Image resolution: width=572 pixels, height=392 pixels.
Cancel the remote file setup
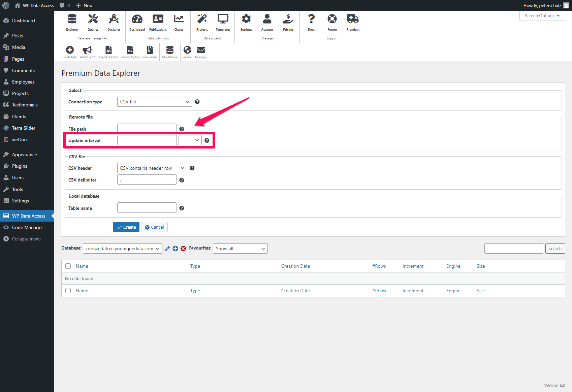(154, 227)
